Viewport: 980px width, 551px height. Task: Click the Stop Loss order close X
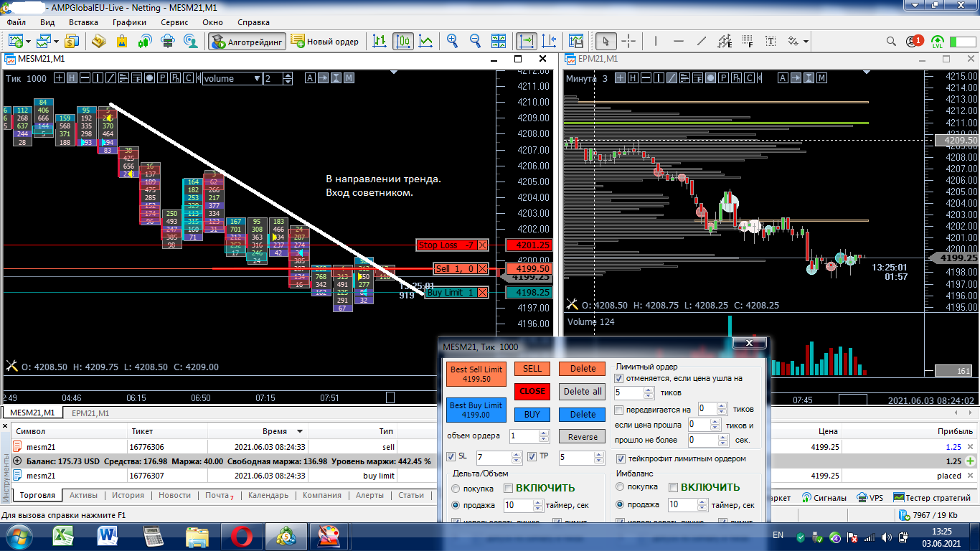click(483, 245)
